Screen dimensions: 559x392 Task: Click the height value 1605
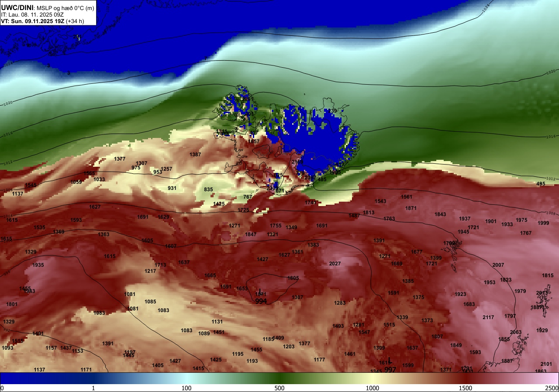click(147, 241)
